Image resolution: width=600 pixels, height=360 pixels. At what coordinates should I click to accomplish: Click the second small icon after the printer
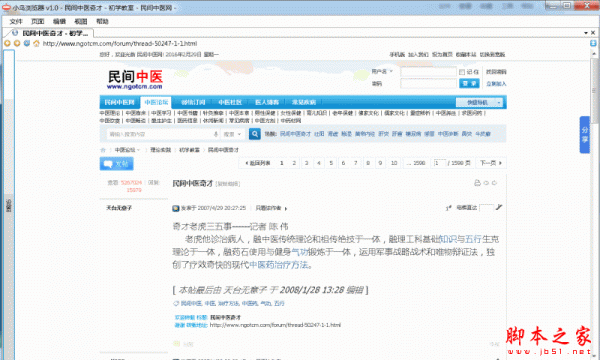point(486,183)
